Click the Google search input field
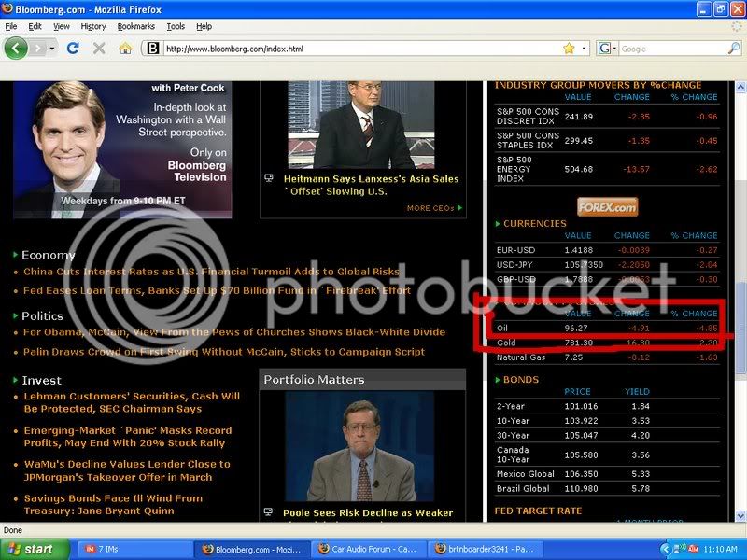747x560 pixels. coord(673,49)
